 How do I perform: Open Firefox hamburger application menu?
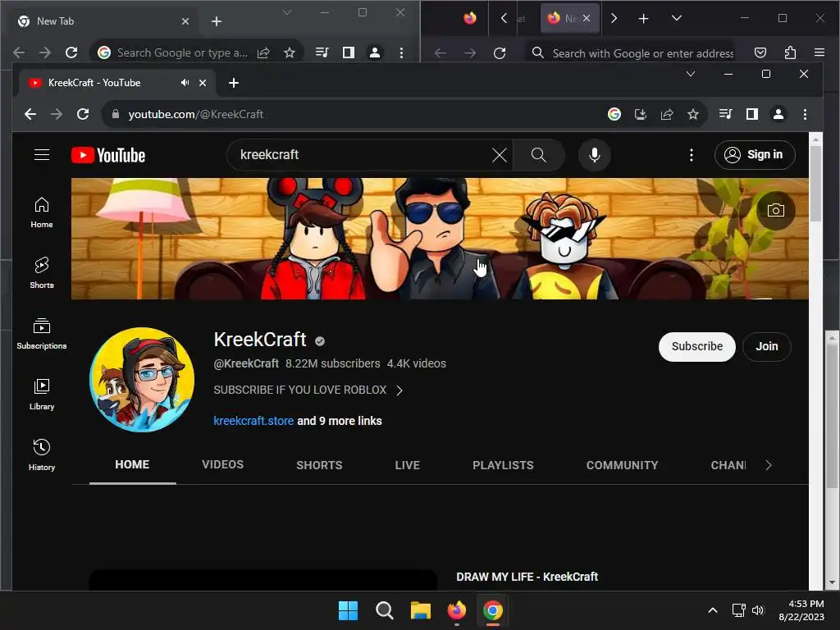tap(819, 52)
